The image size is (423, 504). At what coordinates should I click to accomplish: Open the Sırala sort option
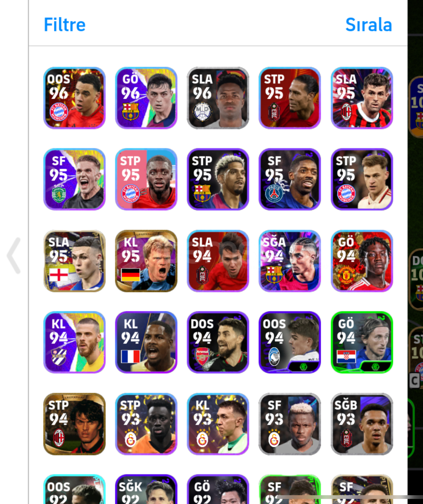[368, 25]
